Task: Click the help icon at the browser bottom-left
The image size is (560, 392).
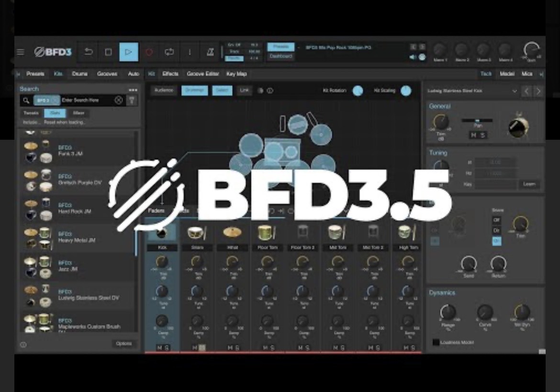Action: click(23, 345)
